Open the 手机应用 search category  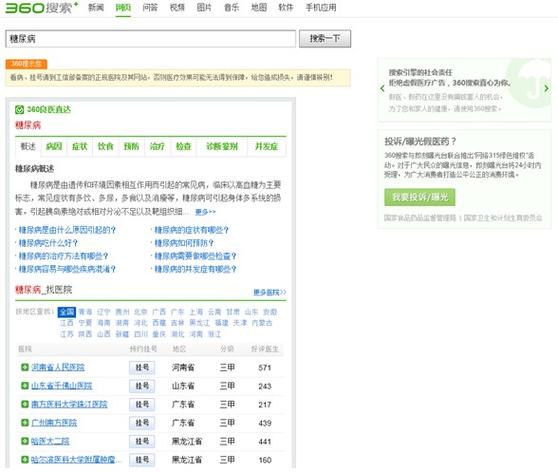click(321, 7)
